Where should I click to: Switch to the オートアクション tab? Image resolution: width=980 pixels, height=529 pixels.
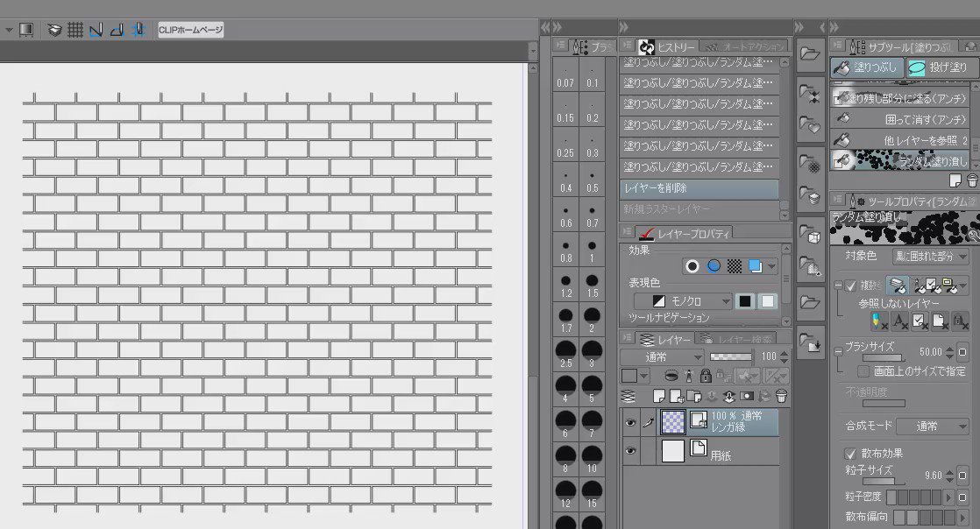click(x=743, y=46)
